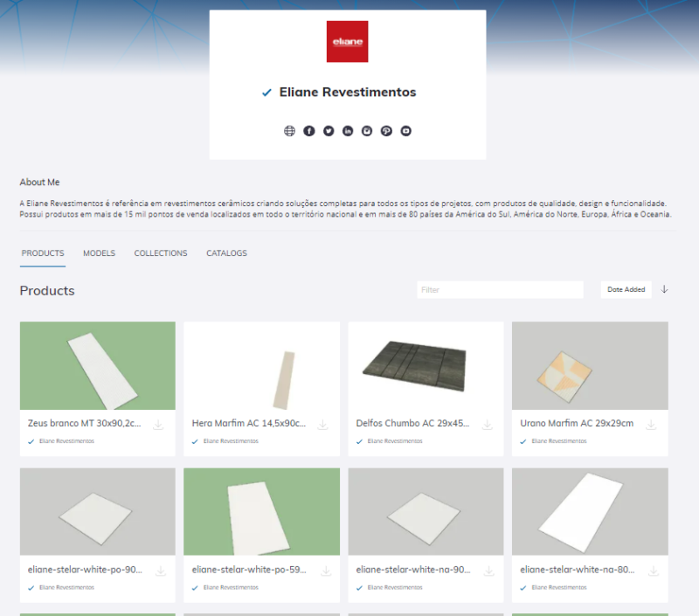The height and width of the screenshot is (616, 699).
Task: Download Zeus branco MT 30x90 product
Action: tap(159, 425)
